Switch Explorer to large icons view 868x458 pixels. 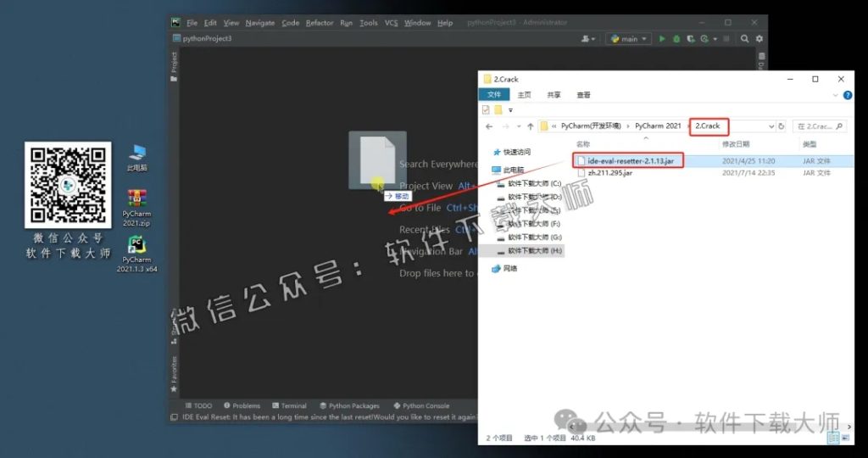tap(845, 438)
